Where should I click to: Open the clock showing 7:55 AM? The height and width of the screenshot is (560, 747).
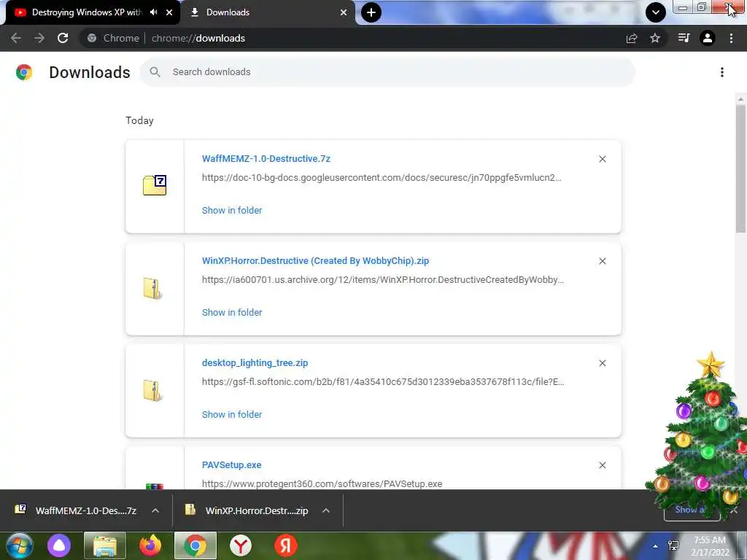pyautogui.click(x=710, y=546)
